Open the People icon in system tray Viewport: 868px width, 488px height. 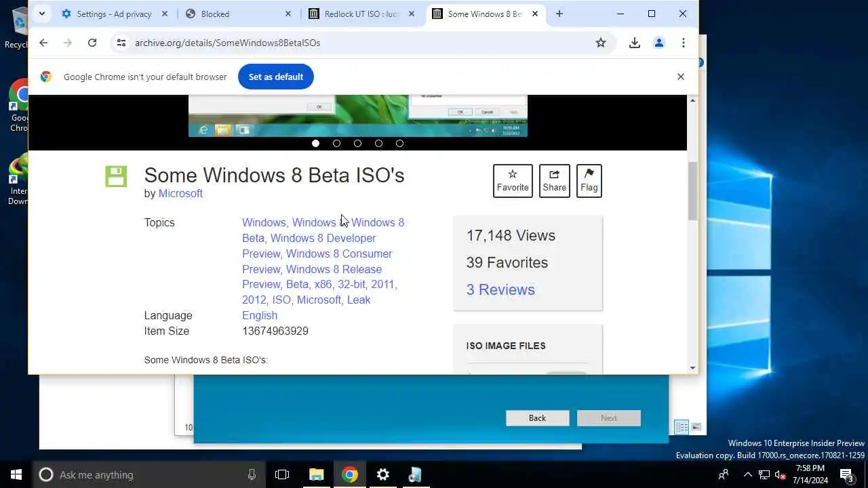pos(724,474)
